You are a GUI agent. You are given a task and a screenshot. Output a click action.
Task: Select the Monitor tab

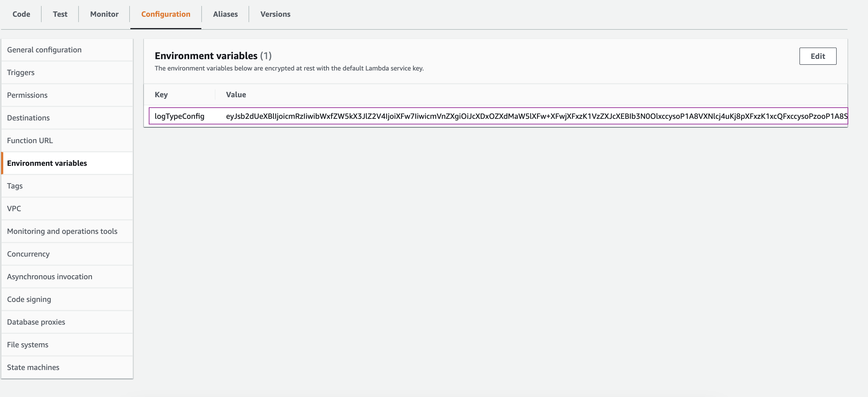pos(104,14)
